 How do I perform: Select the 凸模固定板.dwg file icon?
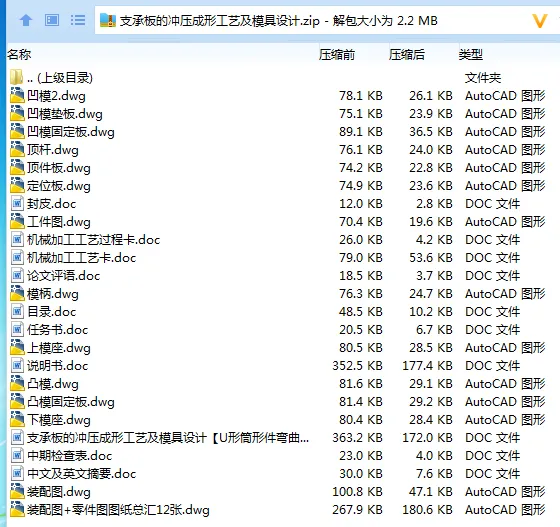pos(17,401)
